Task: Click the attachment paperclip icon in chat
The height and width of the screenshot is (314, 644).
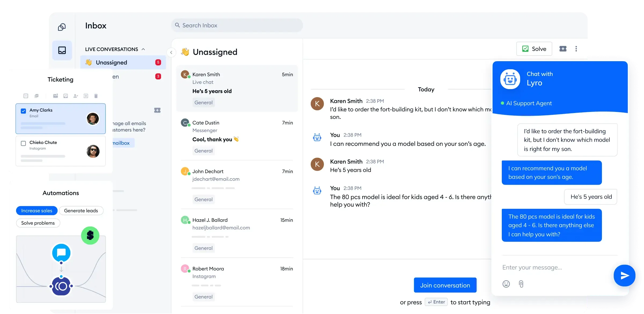Action: pyautogui.click(x=521, y=284)
